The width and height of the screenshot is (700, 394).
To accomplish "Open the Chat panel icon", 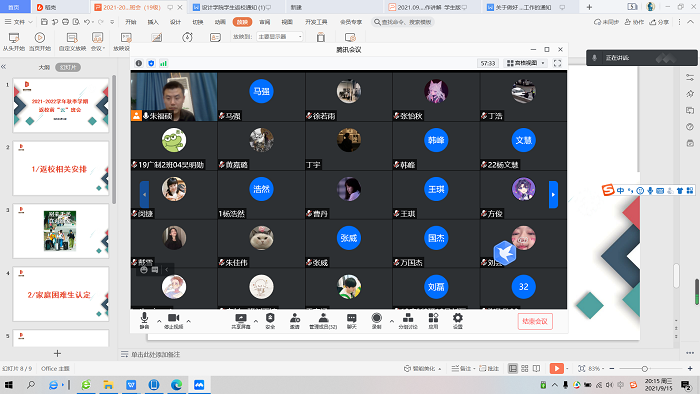I will (x=352, y=321).
